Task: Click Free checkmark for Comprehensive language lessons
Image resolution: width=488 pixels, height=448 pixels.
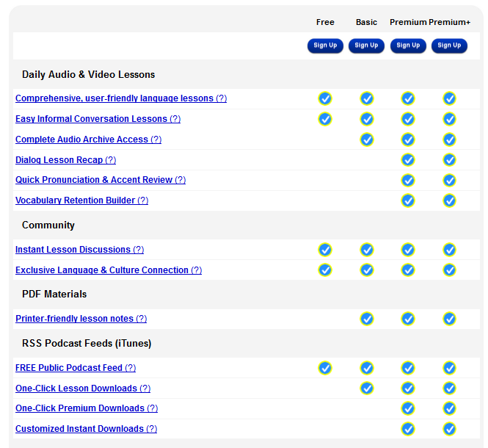Action: [x=325, y=98]
